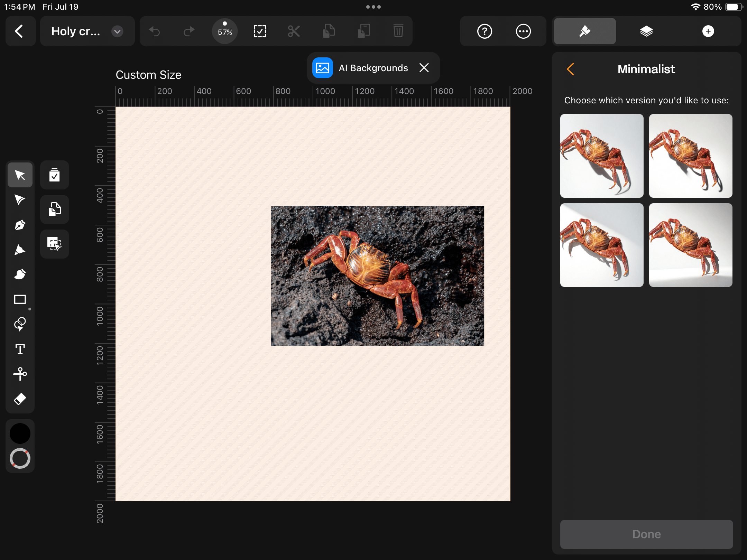747x560 pixels.
Task: Open the More options ellipsis menu
Action: [x=523, y=31]
